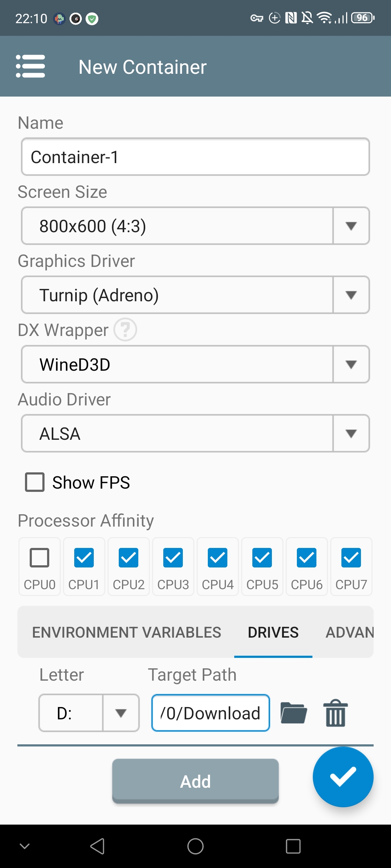Select the Advanced tab
Screen dimensions: 391x868
(349, 632)
